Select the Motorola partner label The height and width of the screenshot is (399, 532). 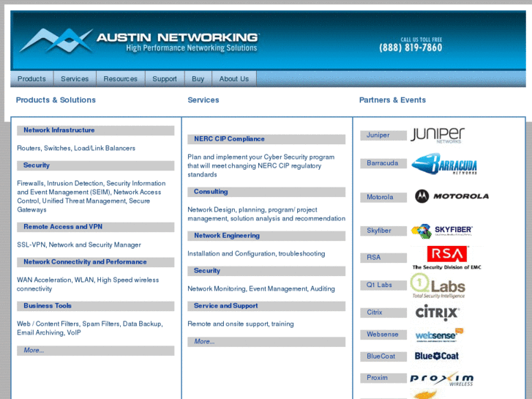[383, 197]
